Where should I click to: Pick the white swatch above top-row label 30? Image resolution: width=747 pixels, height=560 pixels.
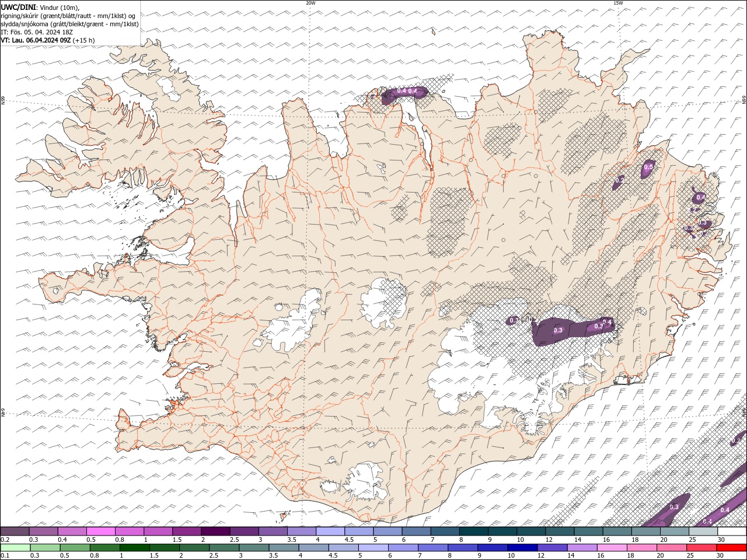coord(732,531)
